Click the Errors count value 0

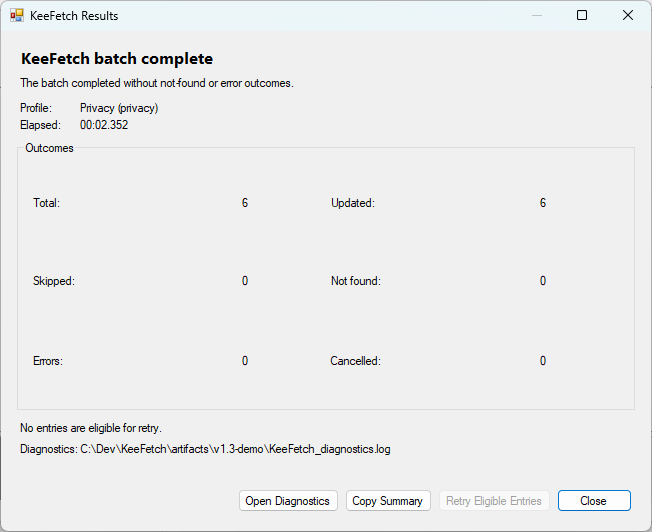tap(245, 361)
